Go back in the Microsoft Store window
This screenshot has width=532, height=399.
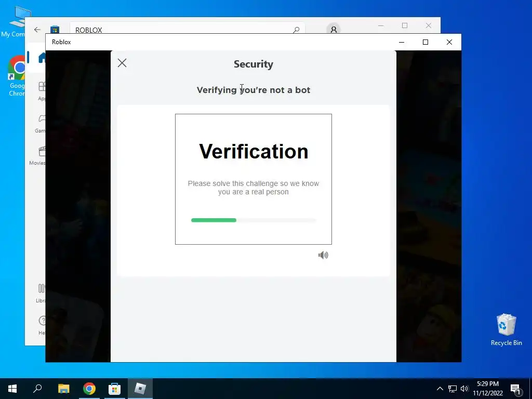37,30
